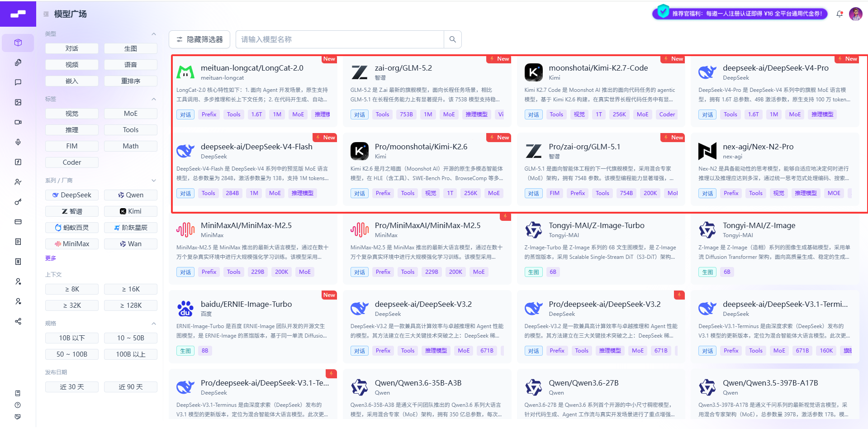
Task: Select the ≥ 128K context filter
Action: tap(131, 305)
